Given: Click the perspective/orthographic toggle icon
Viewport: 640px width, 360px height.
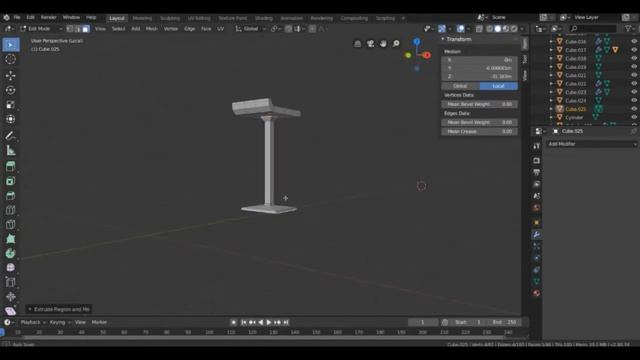Looking at the screenshot, I should tap(358, 44).
